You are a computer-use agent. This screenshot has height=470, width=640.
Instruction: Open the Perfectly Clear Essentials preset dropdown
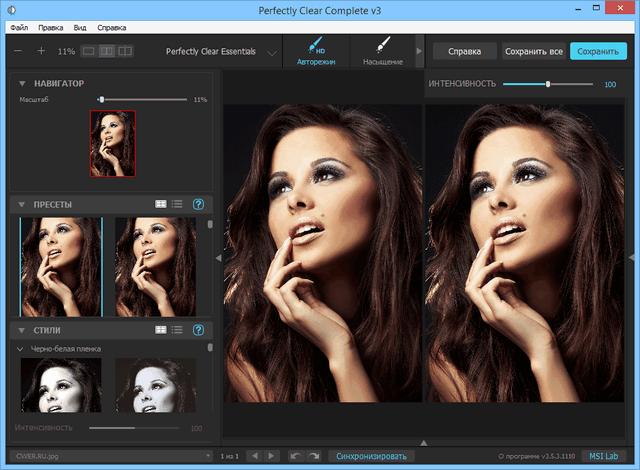pyautogui.click(x=272, y=52)
